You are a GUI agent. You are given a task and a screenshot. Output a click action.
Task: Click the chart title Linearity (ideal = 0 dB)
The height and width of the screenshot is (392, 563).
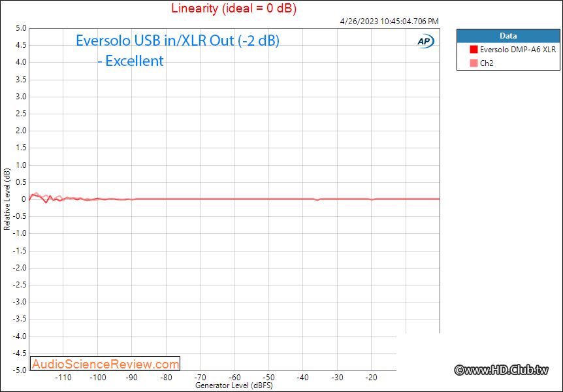234,8
